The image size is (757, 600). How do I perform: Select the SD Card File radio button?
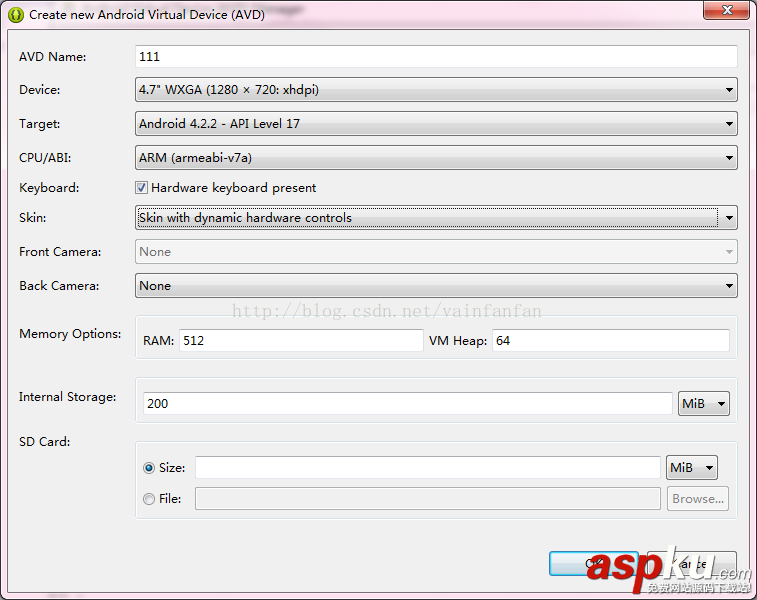[x=149, y=499]
